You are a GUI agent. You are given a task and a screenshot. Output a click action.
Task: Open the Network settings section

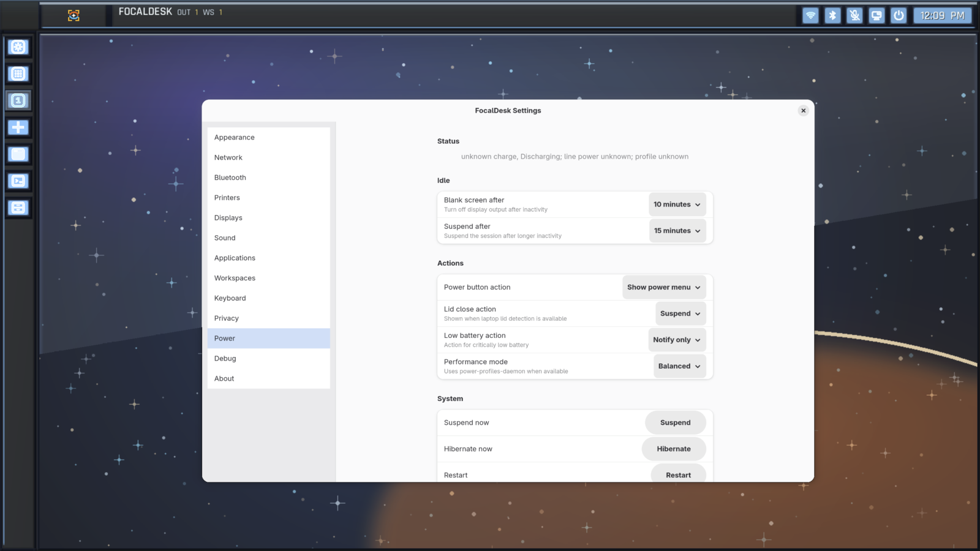coord(269,157)
